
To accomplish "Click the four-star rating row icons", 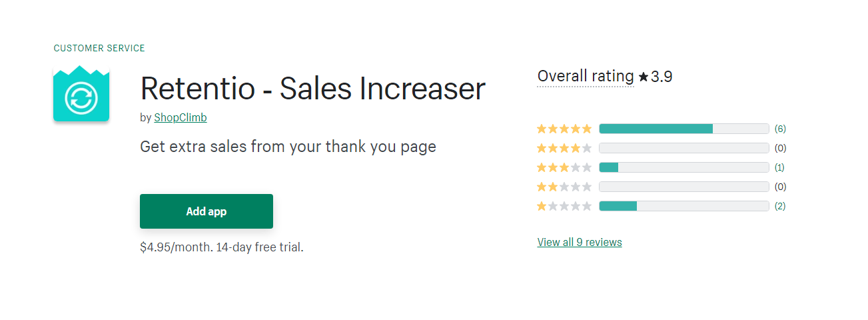I will [564, 148].
